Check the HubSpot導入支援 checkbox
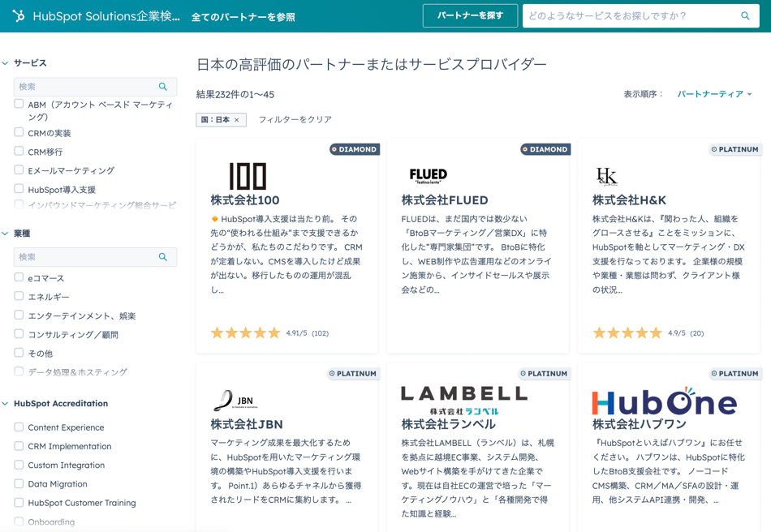Viewport: 771px width, 532px height. (19, 189)
